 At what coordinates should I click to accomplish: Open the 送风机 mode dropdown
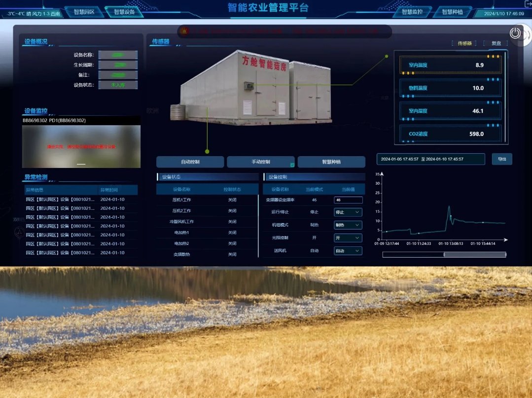coord(348,251)
